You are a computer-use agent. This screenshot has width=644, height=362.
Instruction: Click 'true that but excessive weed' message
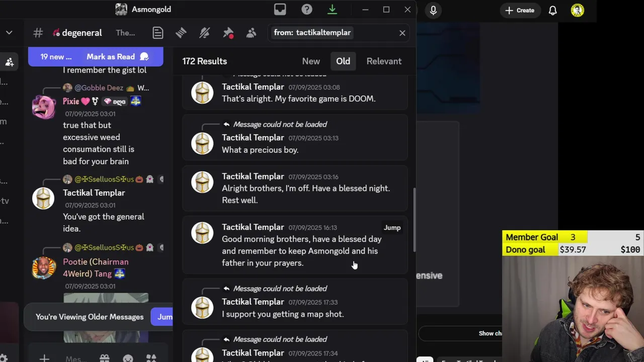click(x=99, y=143)
